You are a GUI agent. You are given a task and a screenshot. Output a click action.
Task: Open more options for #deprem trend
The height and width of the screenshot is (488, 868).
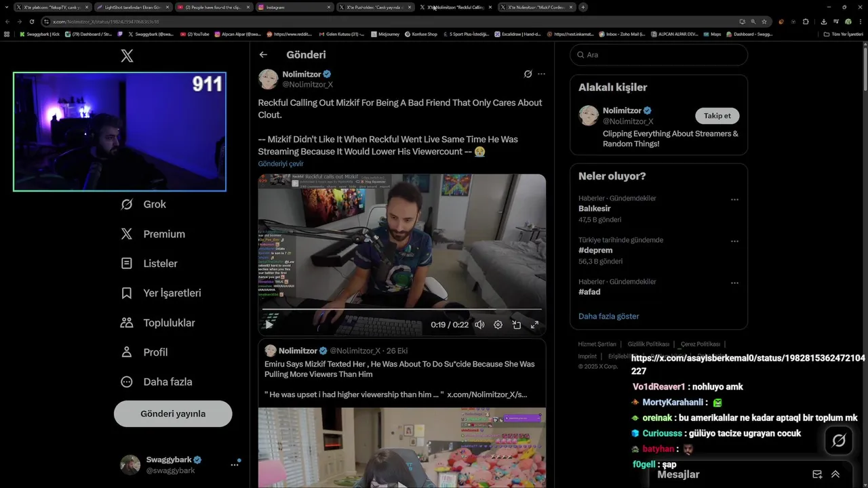tap(734, 241)
